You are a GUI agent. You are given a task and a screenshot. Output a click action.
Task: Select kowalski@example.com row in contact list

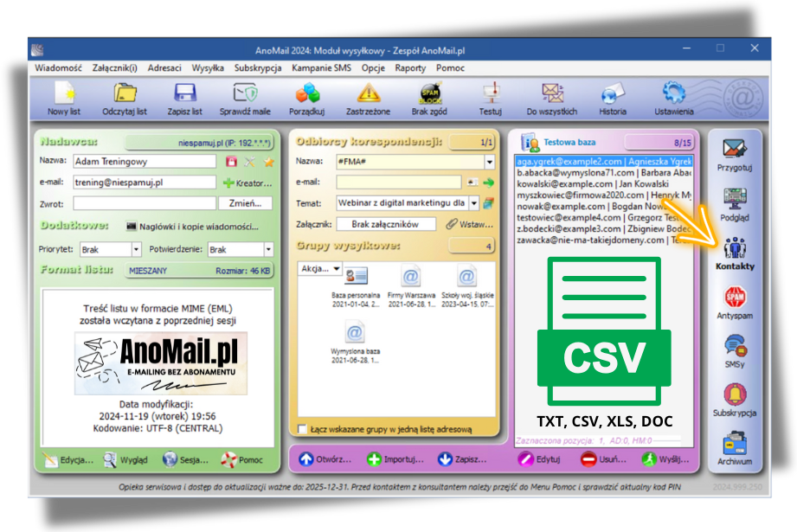point(604,184)
